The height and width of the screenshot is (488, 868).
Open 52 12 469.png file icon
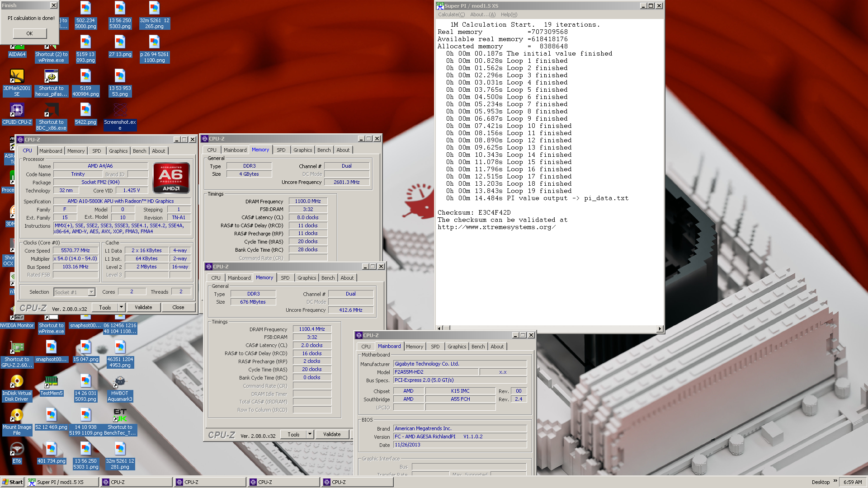pos(51,419)
